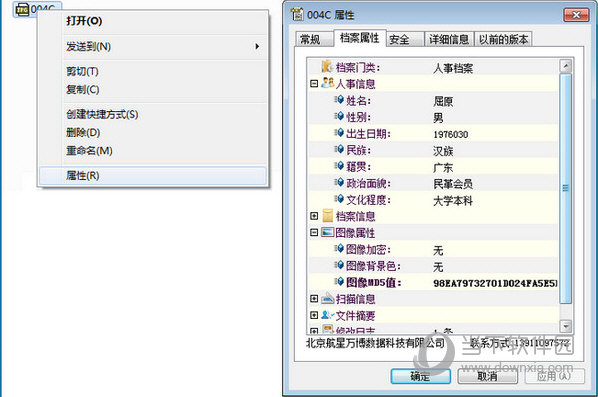Click the scrollbar down arrow in property list

[565, 326]
